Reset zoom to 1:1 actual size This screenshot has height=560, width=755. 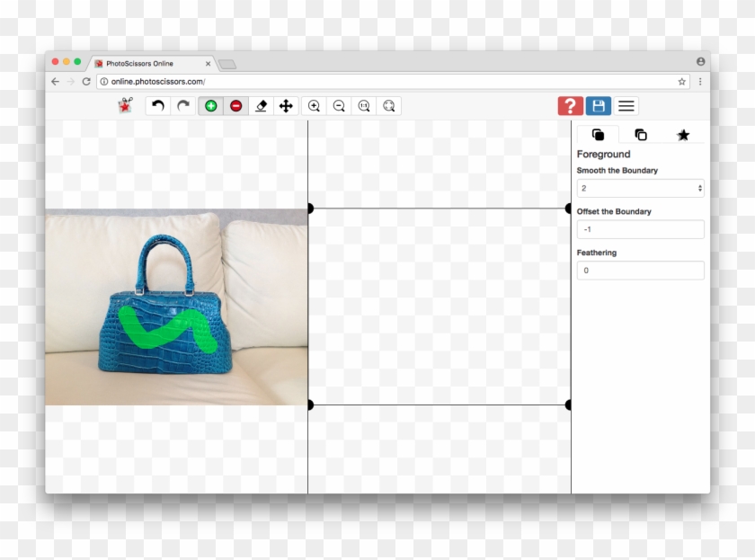364,106
